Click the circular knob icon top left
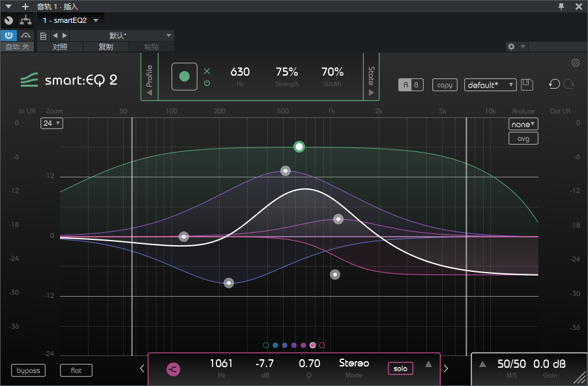The image size is (588, 386). click(x=8, y=20)
